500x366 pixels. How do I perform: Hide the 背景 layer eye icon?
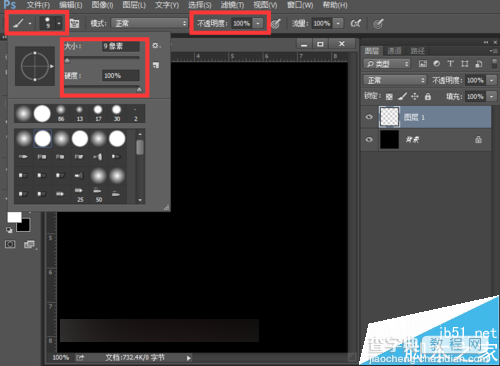pyautogui.click(x=369, y=139)
